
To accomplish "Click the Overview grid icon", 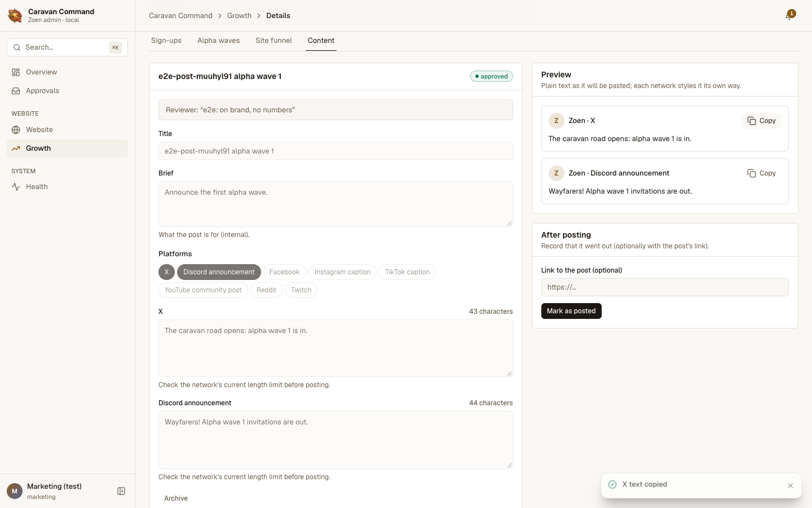I will click(x=16, y=72).
